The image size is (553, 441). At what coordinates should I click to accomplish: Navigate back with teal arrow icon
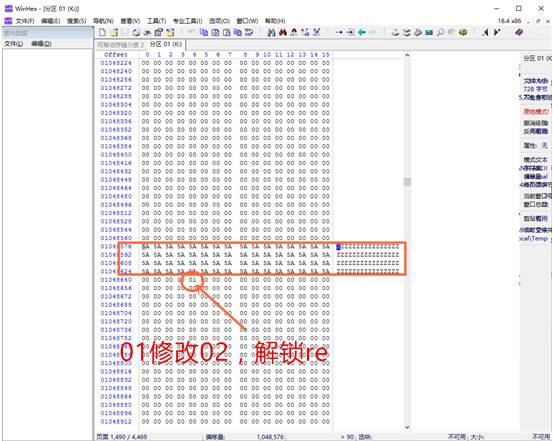pos(361,32)
